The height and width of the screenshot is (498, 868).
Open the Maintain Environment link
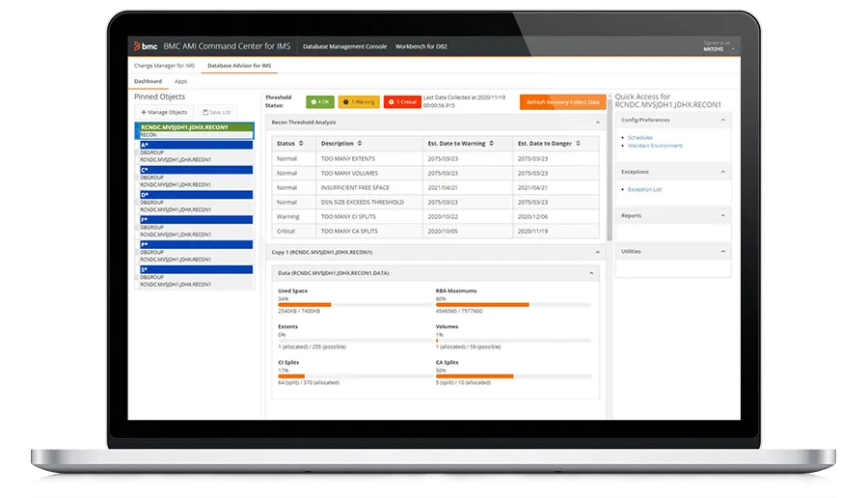coord(655,146)
